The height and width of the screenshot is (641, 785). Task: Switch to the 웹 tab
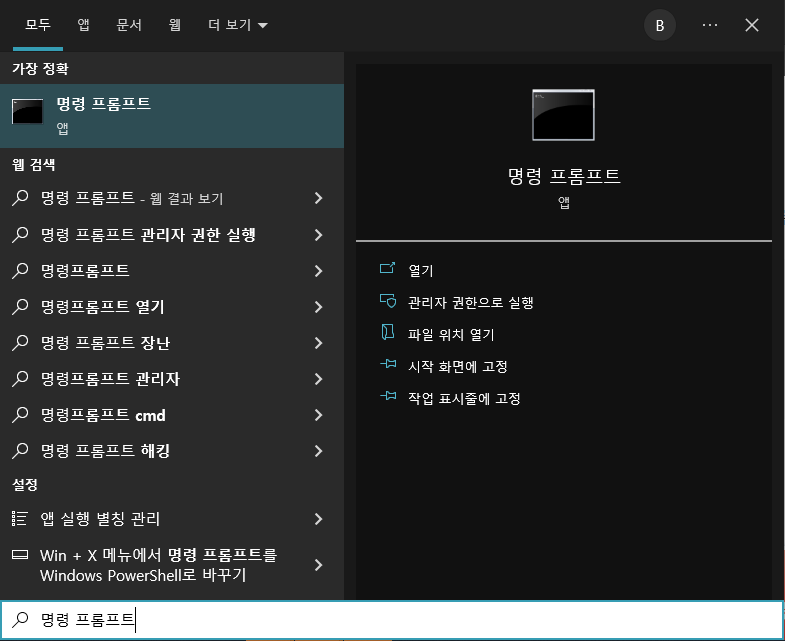pos(174,25)
